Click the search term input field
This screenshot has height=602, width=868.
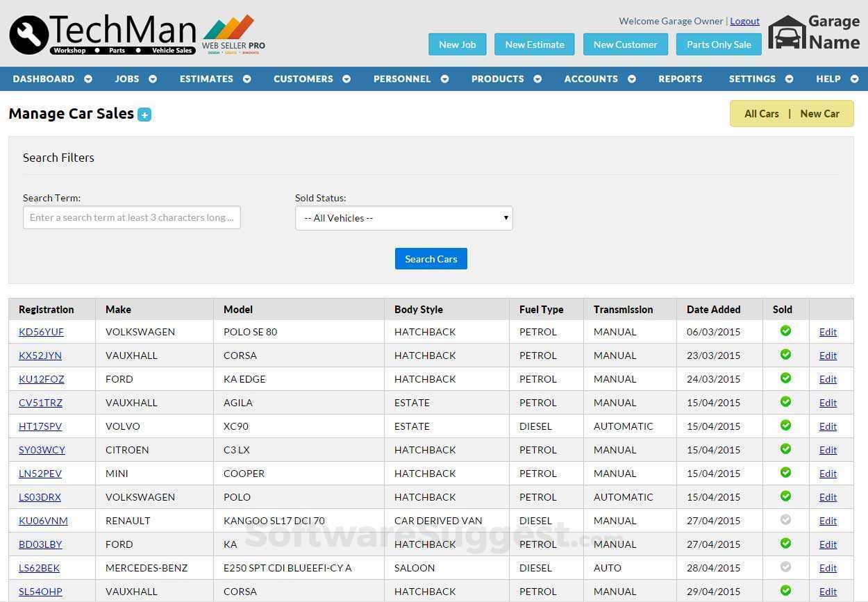click(131, 217)
